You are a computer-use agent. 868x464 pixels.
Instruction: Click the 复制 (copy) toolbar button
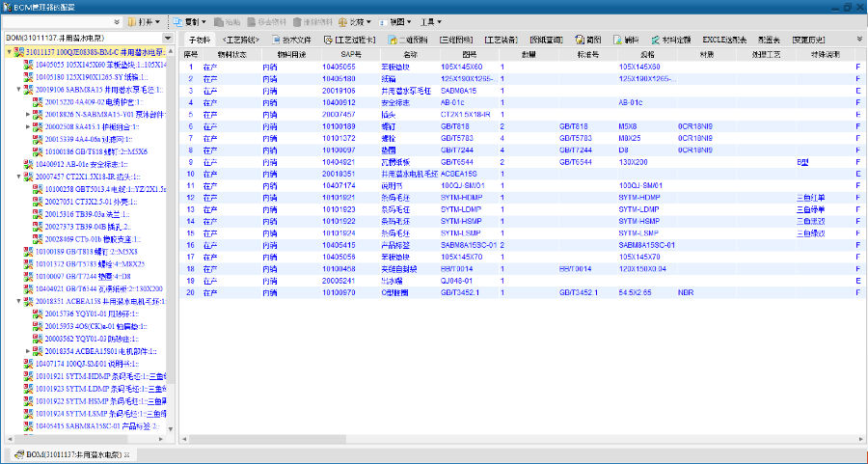(x=196, y=21)
